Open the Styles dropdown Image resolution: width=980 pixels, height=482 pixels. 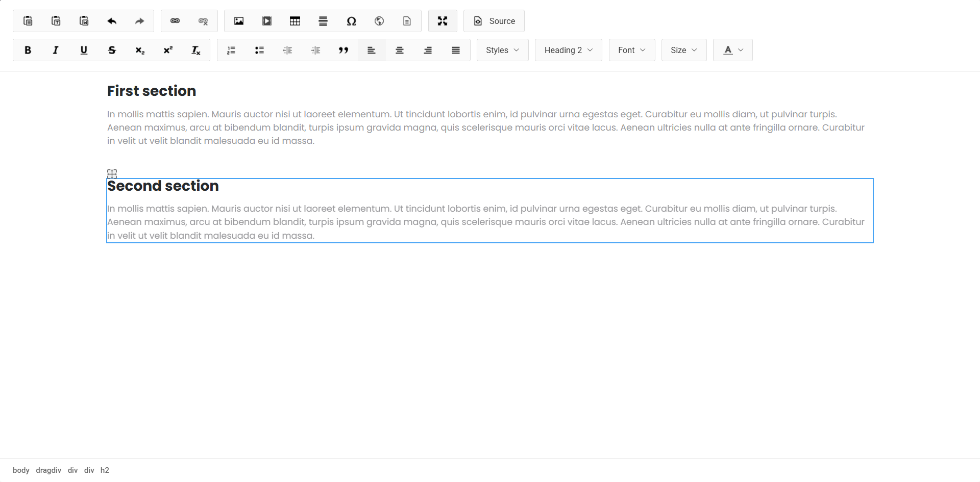(x=502, y=50)
